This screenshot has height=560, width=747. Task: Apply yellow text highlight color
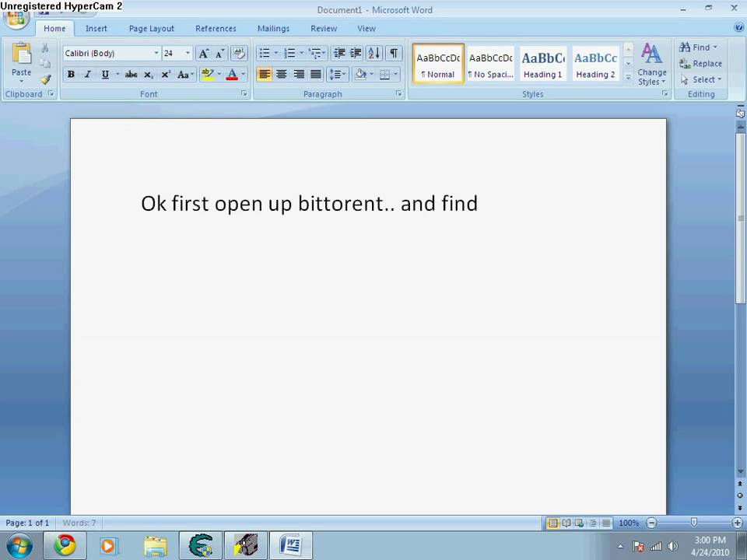click(x=207, y=75)
